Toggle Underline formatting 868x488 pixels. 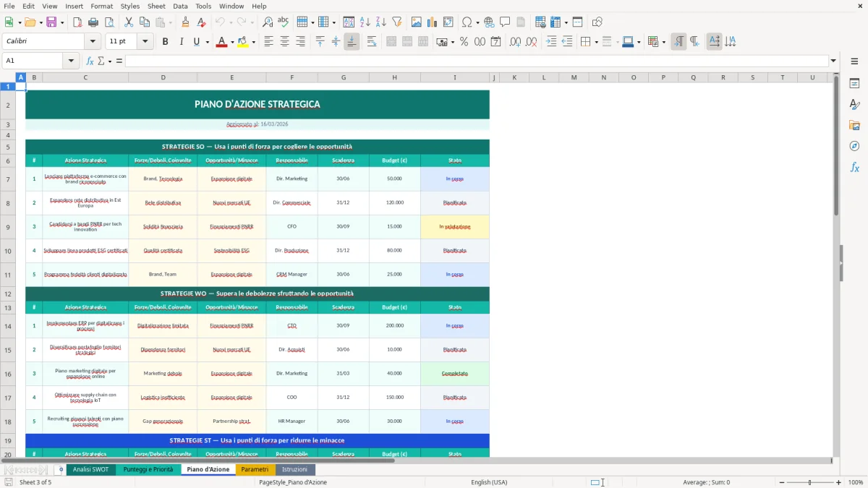pyautogui.click(x=196, y=42)
